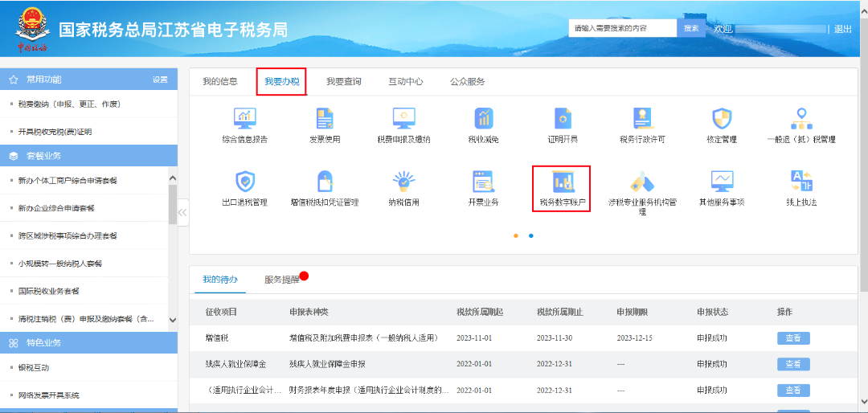Focus the search input field
This screenshot has width=868, height=413.
click(x=623, y=28)
